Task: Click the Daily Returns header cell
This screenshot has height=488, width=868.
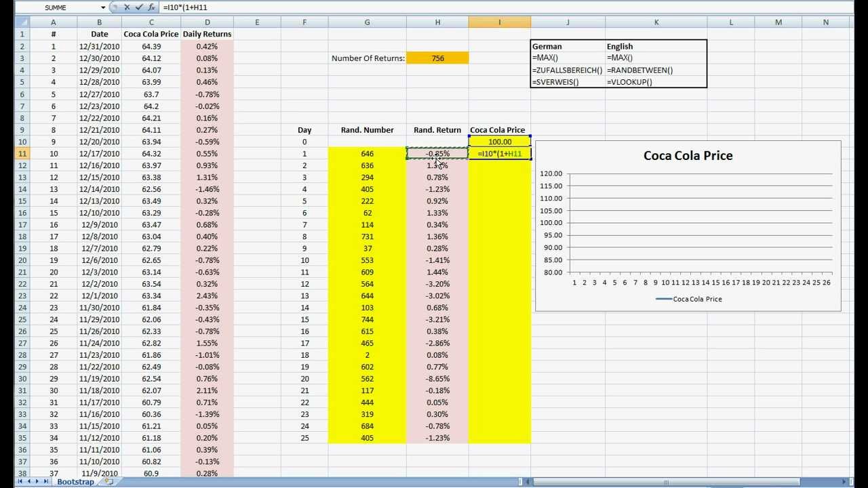Action: tap(208, 34)
